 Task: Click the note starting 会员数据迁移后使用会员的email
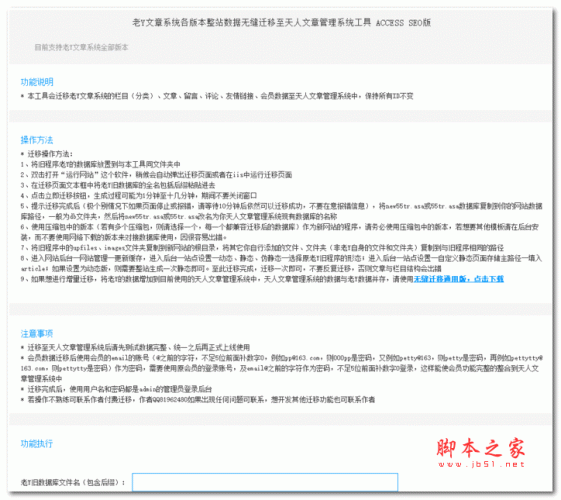282,368
